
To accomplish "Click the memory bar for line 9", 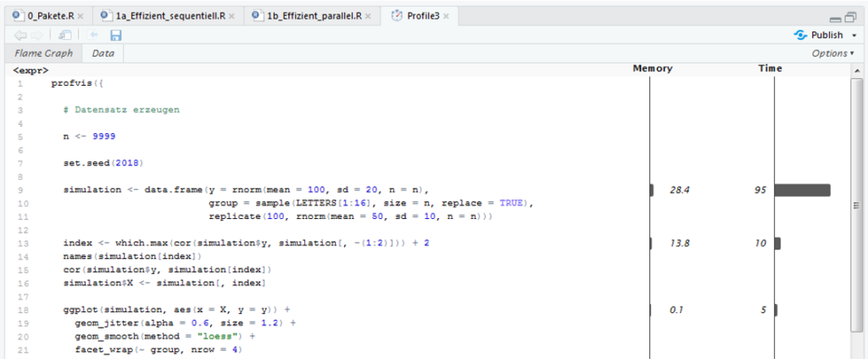I will (652, 190).
